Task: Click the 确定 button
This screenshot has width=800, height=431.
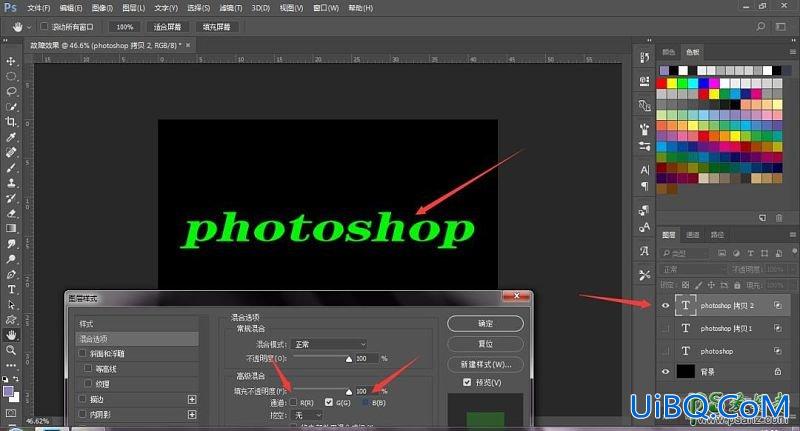Action: point(485,323)
